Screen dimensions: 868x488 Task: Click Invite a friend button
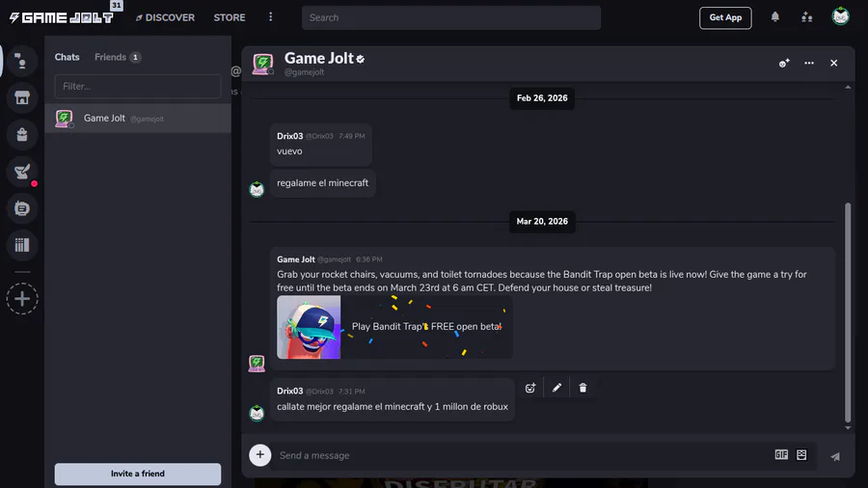click(x=138, y=474)
